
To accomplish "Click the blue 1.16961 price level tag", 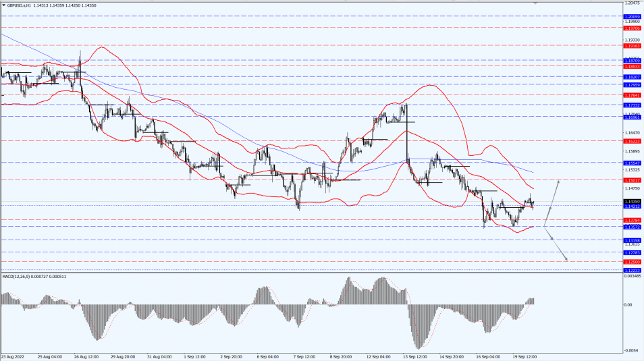I will pos(632,116).
